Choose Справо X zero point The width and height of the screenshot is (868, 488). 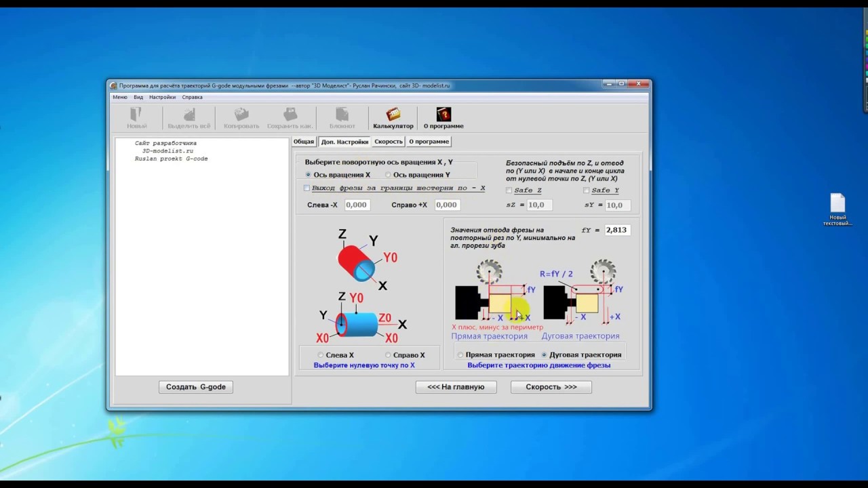click(x=388, y=355)
